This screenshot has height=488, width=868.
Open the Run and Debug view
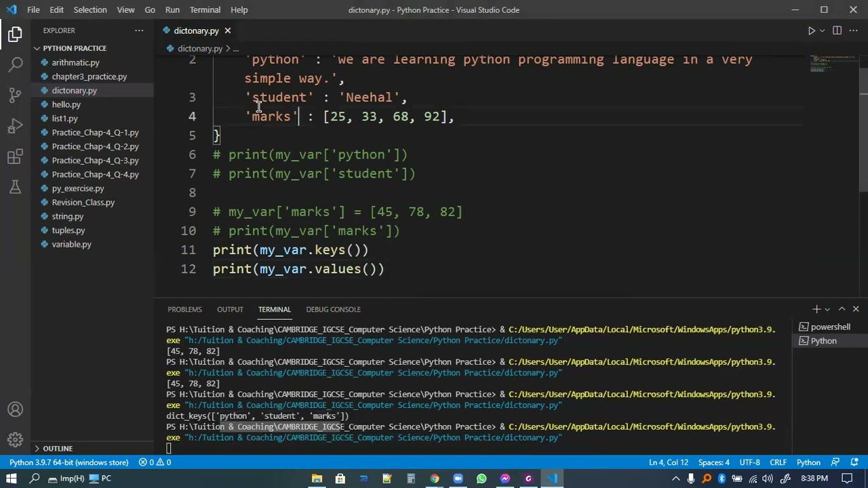pos(15,126)
